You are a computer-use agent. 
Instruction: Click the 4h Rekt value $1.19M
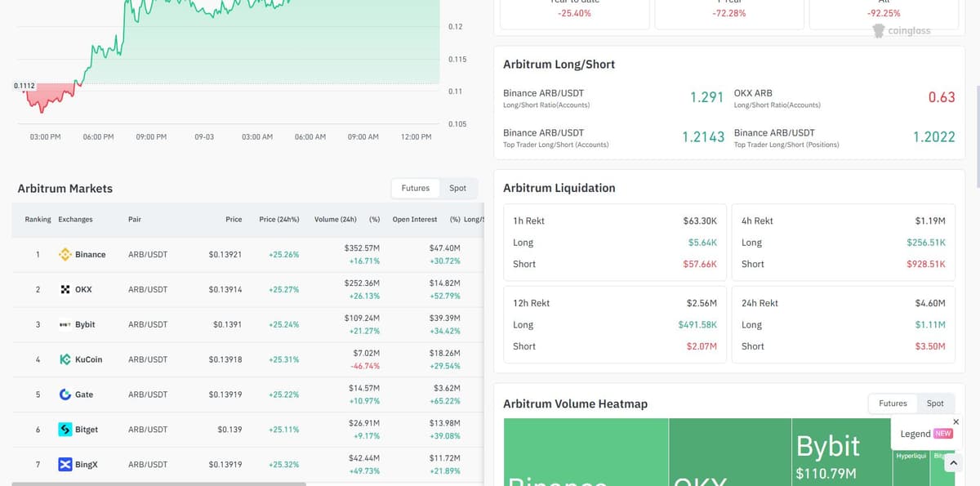[x=930, y=221]
